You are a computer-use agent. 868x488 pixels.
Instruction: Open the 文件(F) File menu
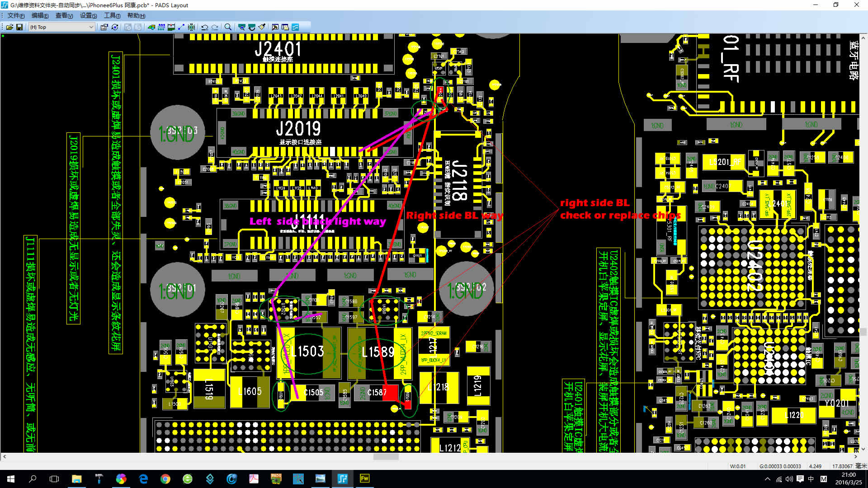(x=16, y=15)
